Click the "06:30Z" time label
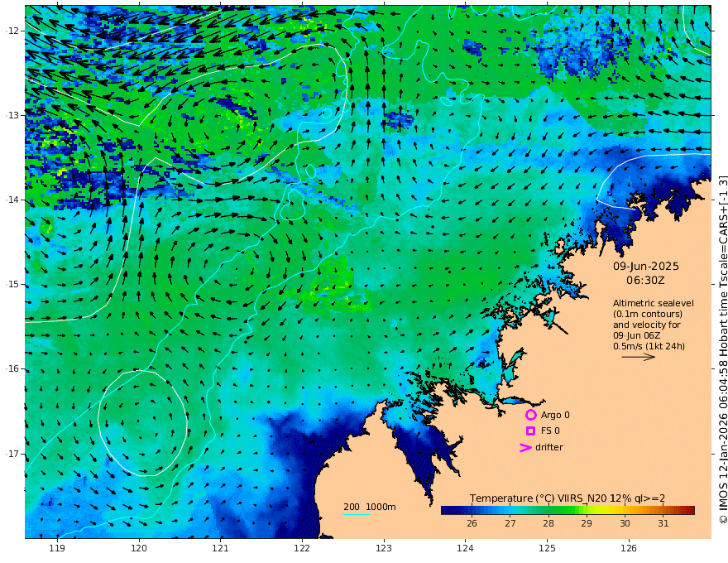The height and width of the screenshot is (563, 728). coord(645,281)
